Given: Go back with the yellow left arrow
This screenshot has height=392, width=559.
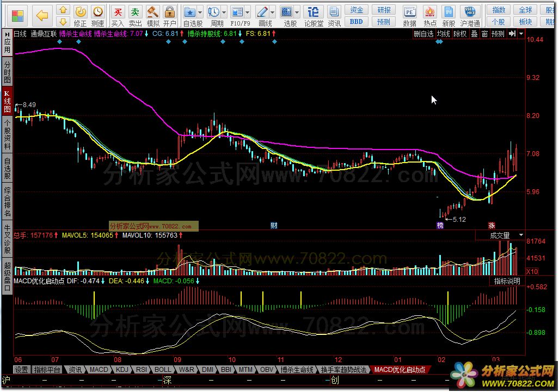Looking at the screenshot, I should point(42,15).
